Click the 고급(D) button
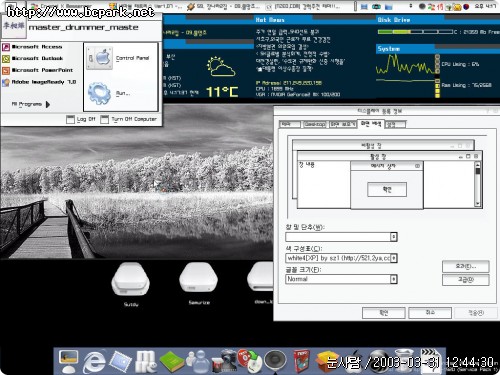The height and width of the screenshot is (375, 500). (x=466, y=280)
